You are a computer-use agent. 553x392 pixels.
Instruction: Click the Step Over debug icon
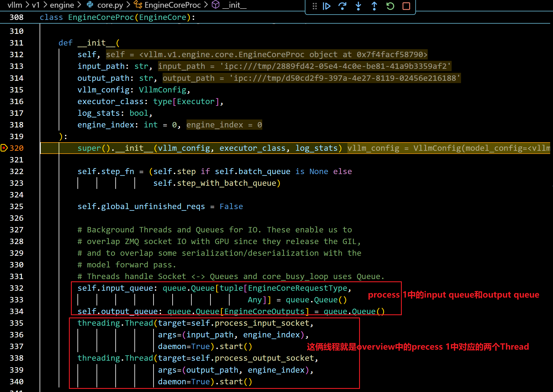[x=342, y=6]
